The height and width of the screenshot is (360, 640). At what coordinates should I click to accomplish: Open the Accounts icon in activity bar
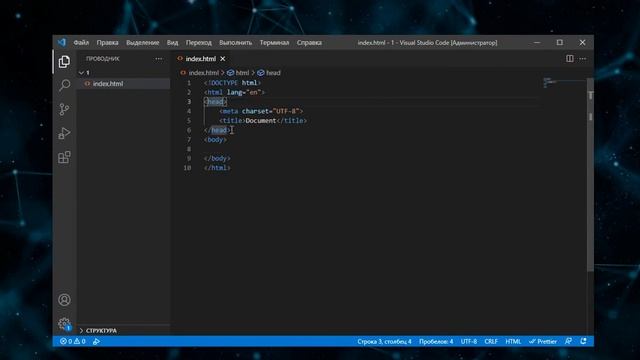64,300
